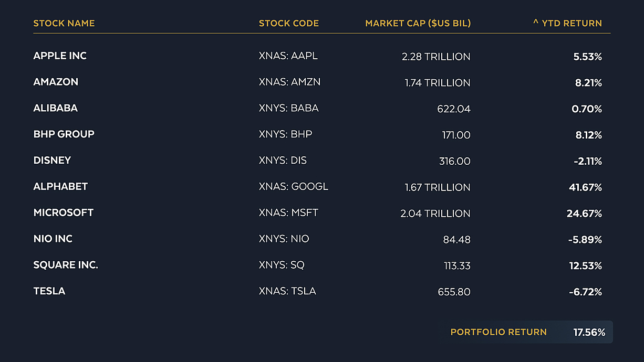This screenshot has height=362, width=644.
Task: Click the XNYS: BABA stock code
Action: tap(289, 108)
